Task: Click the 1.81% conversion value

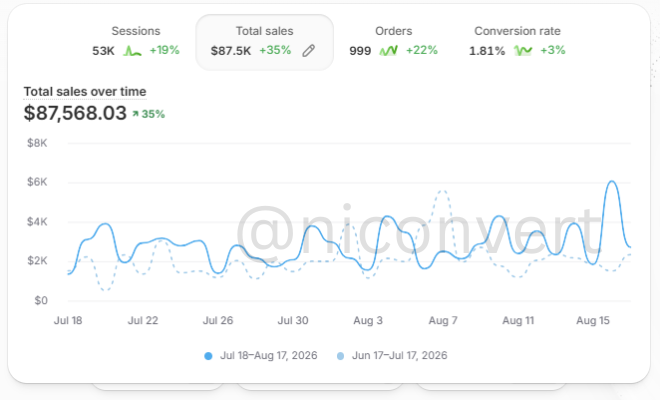Action: coord(487,51)
